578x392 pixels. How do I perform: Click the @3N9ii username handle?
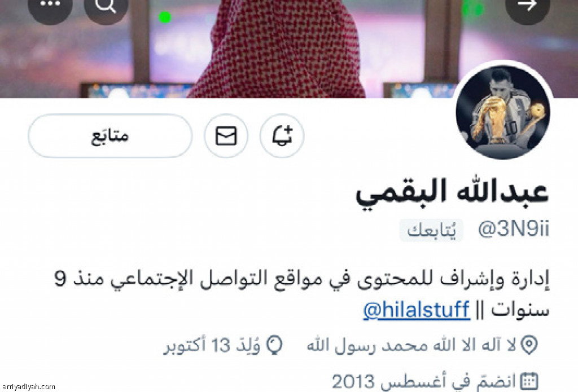tap(514, 229)
